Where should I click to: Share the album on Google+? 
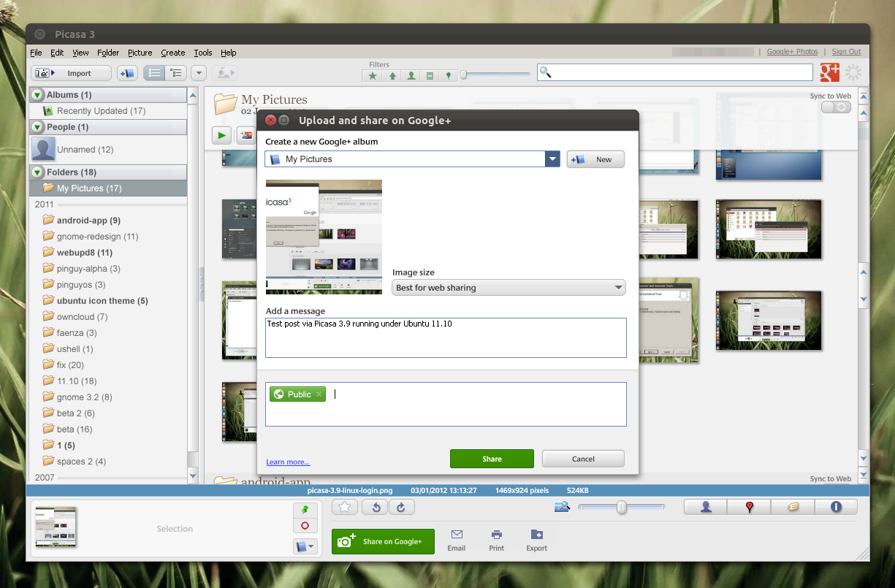[492, 458]
